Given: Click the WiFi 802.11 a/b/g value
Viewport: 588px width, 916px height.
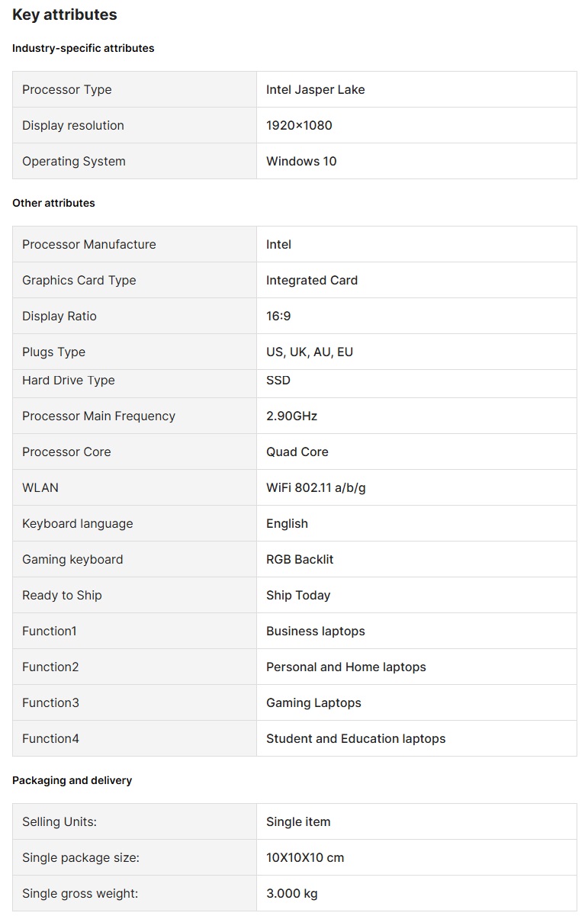Looking at the screenshot, I should [x=316, y=487].
